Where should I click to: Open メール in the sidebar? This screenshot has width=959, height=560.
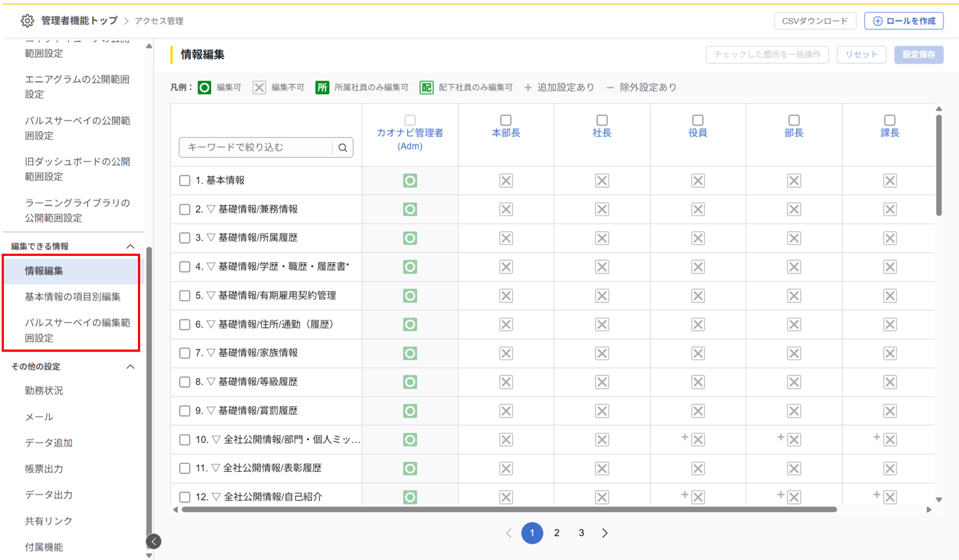(39, 417)
